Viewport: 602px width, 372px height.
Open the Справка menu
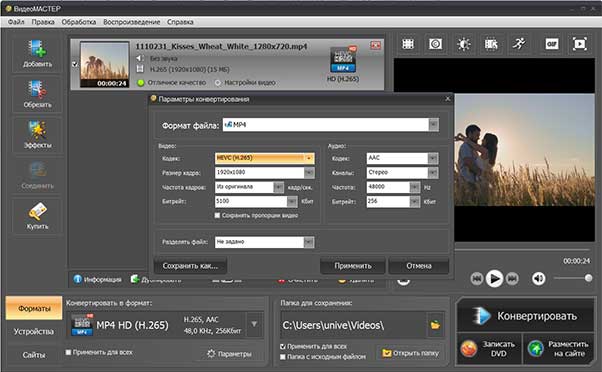click(x=180, y=22)
